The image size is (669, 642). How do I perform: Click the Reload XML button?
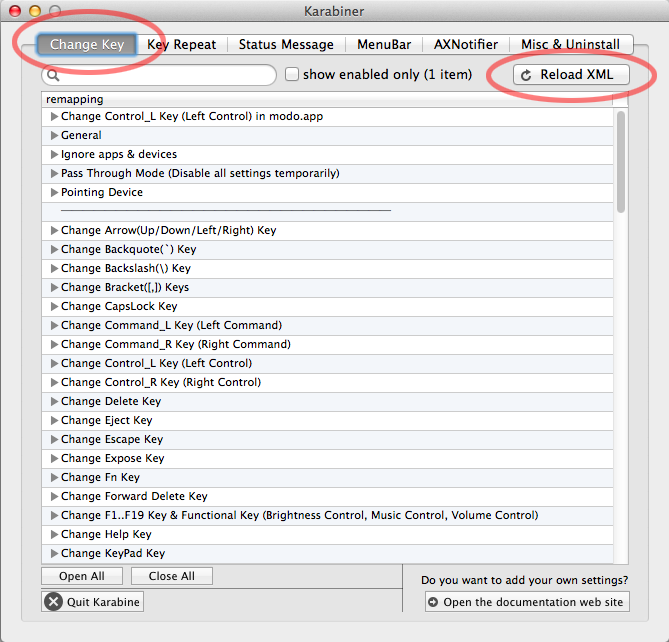pyautogui.click(x=571, y=75)
